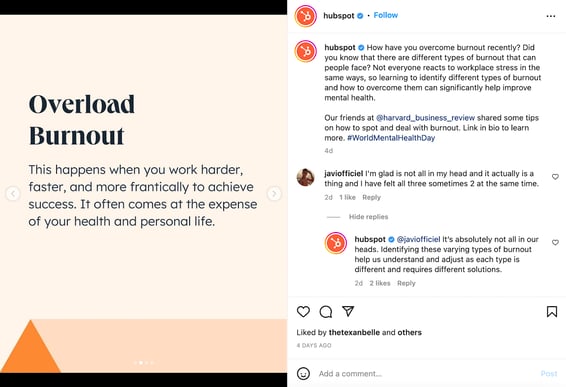Open comments with the speech bubble icon

pyautogui.click(x=326, y=311)
